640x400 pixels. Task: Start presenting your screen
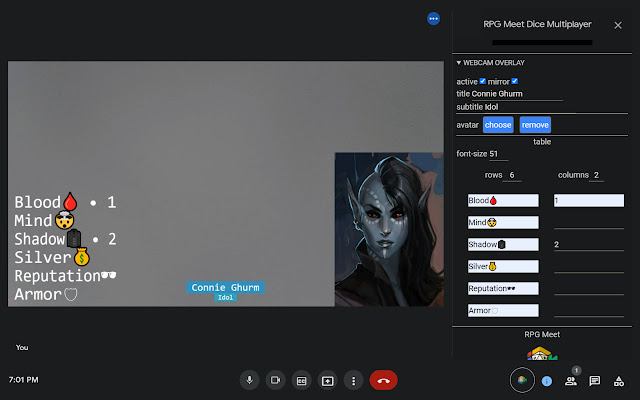(327, 380)
